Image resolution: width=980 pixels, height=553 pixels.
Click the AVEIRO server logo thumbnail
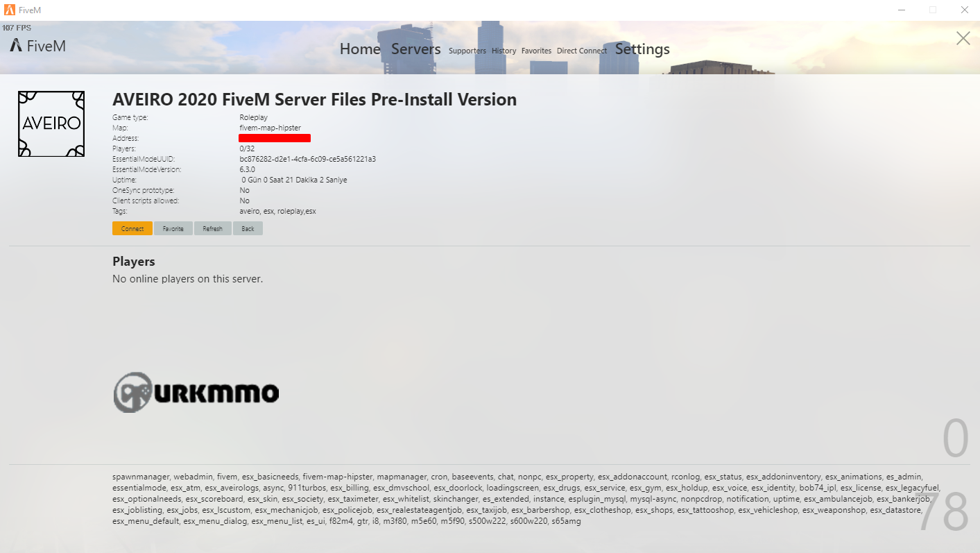(x=51, y=124)
